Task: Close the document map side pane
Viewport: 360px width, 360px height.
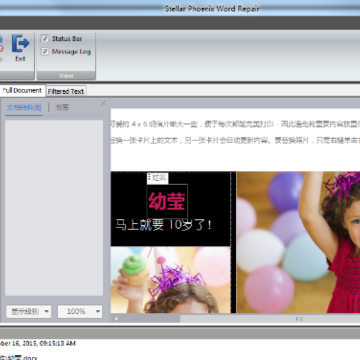Action: tap(103, 103)
